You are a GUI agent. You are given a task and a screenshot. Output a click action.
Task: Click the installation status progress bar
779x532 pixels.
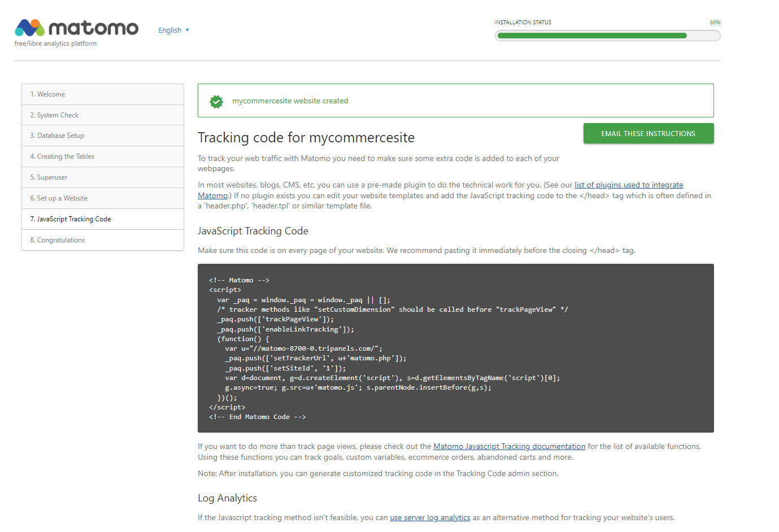pos(607,36)
